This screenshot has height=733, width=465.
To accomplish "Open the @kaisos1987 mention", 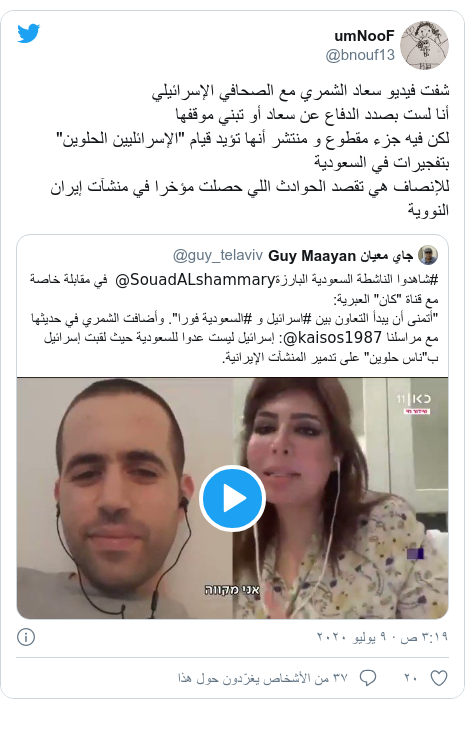I will point(333,338).
